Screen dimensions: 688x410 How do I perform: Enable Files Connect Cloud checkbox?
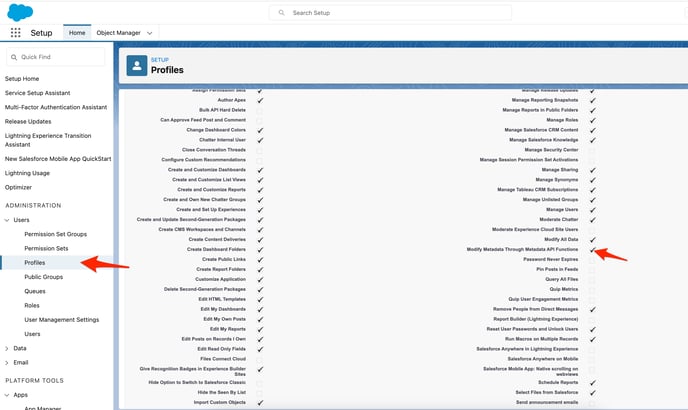[260, 359]
